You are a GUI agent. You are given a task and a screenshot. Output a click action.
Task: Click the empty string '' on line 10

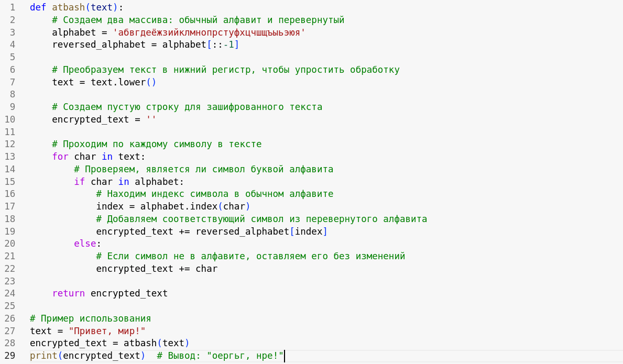[151, 119]
